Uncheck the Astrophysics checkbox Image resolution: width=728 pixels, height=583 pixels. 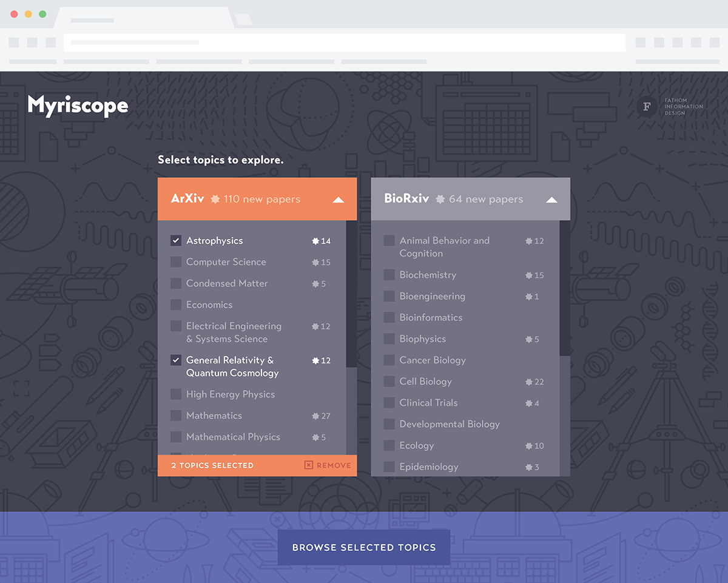click(x=176, y=241)
